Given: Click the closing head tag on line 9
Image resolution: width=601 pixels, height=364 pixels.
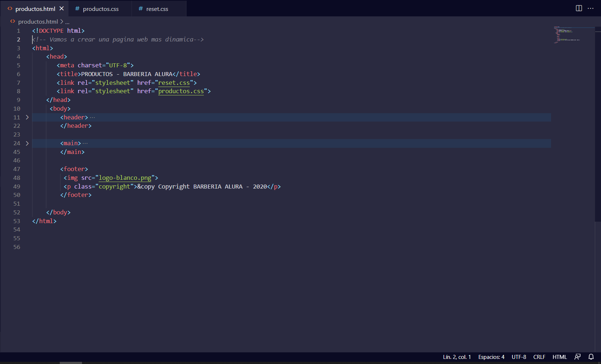Looking at the screenshot, I should [58, 100].
